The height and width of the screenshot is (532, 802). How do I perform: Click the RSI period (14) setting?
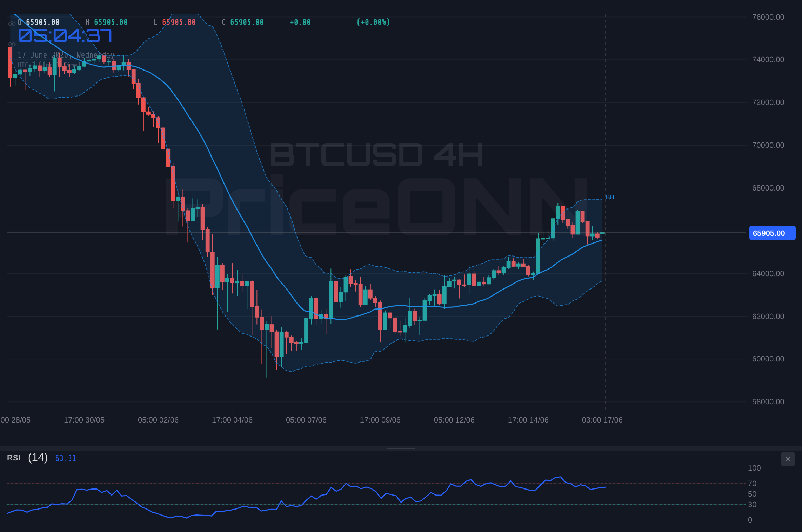pos(38,458)
